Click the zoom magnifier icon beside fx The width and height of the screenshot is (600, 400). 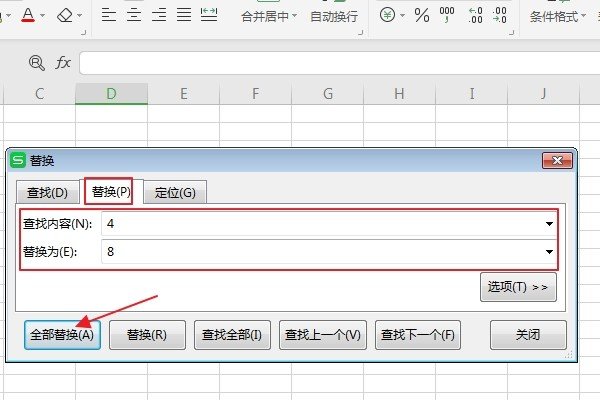tap(37, 62)
